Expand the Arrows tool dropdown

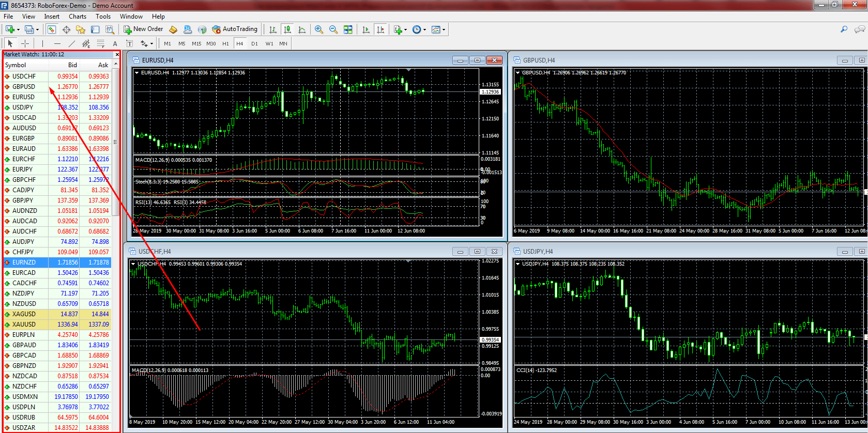(x=151, y=43)
